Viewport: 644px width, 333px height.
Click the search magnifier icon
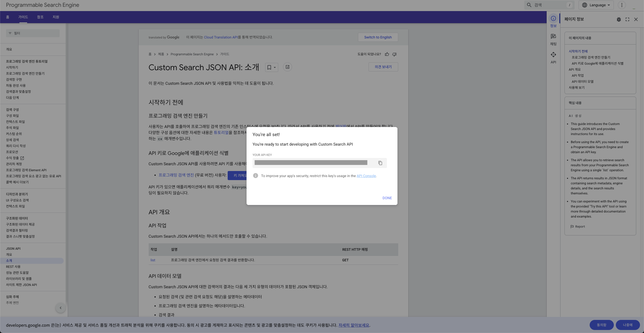pos(529,5)
